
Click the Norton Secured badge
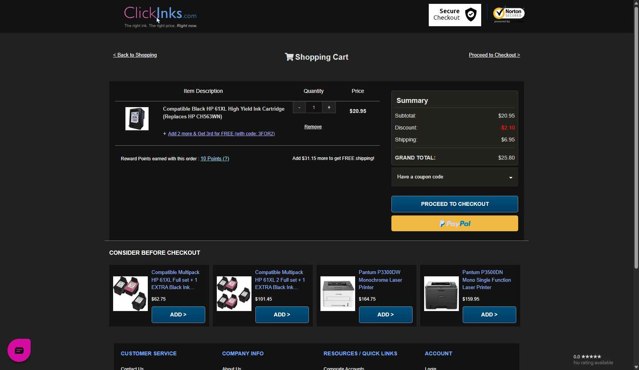click(x=508, y=14)
